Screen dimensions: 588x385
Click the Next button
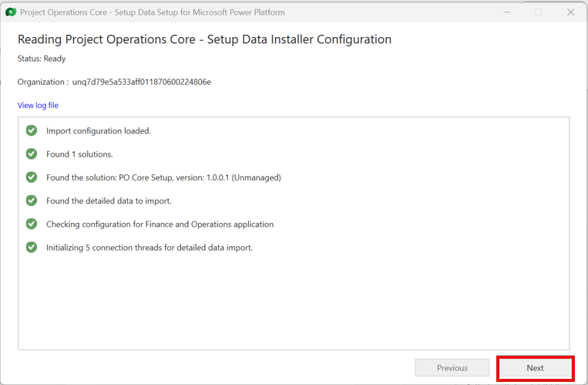click(535, 368)
